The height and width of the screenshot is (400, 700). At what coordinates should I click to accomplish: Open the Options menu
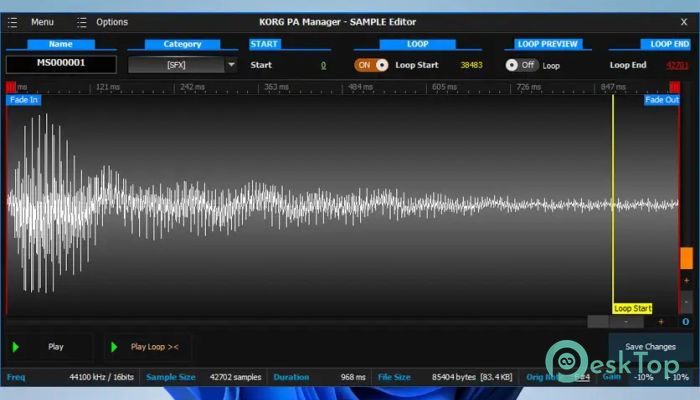click(112, 22)
